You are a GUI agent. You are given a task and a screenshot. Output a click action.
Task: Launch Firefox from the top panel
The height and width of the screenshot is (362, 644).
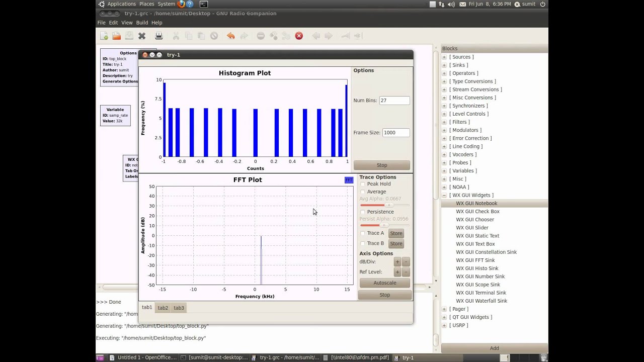pyautogui.click(x=181, y=4)
